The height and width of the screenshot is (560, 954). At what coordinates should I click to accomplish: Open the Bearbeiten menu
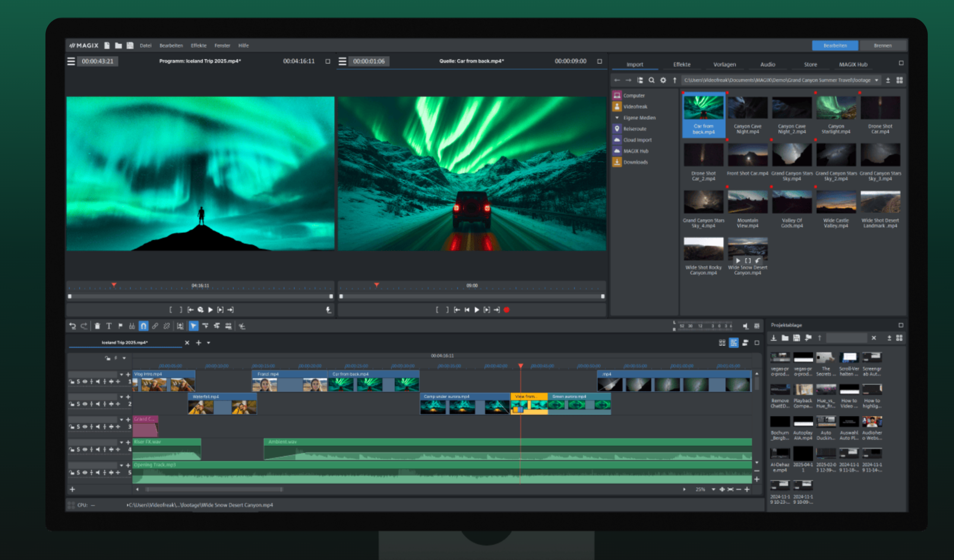click(171, 45)
